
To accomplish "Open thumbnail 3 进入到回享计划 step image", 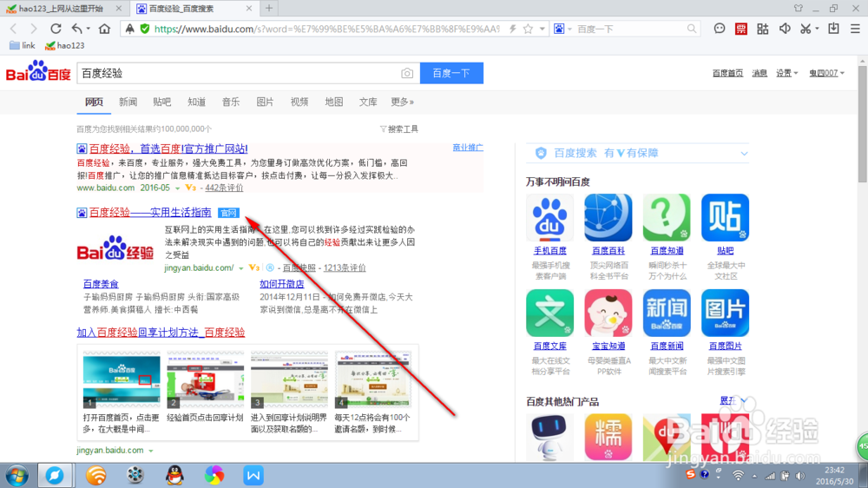I will click(x=289, y=380).
